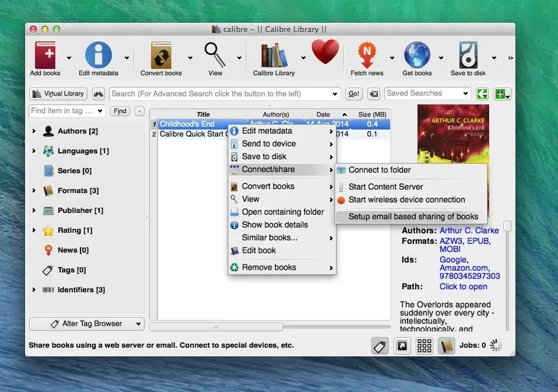
Task: Expand the Identifiers [3] category
Action: pos(34,290)
